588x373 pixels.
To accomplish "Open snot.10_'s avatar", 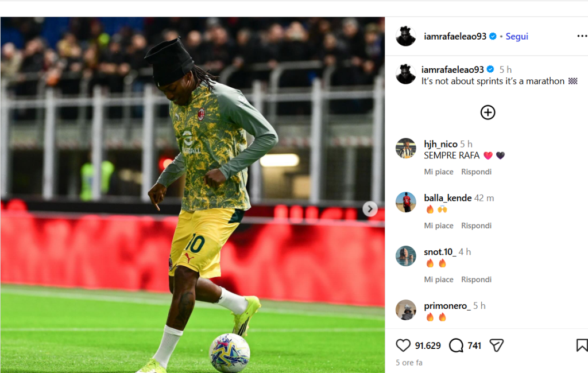I will [406, 256].
